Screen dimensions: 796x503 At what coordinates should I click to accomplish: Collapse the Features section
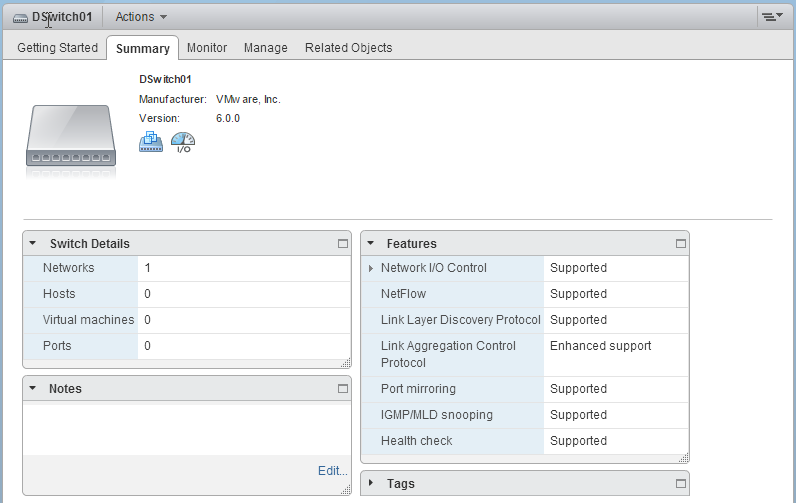370,243
